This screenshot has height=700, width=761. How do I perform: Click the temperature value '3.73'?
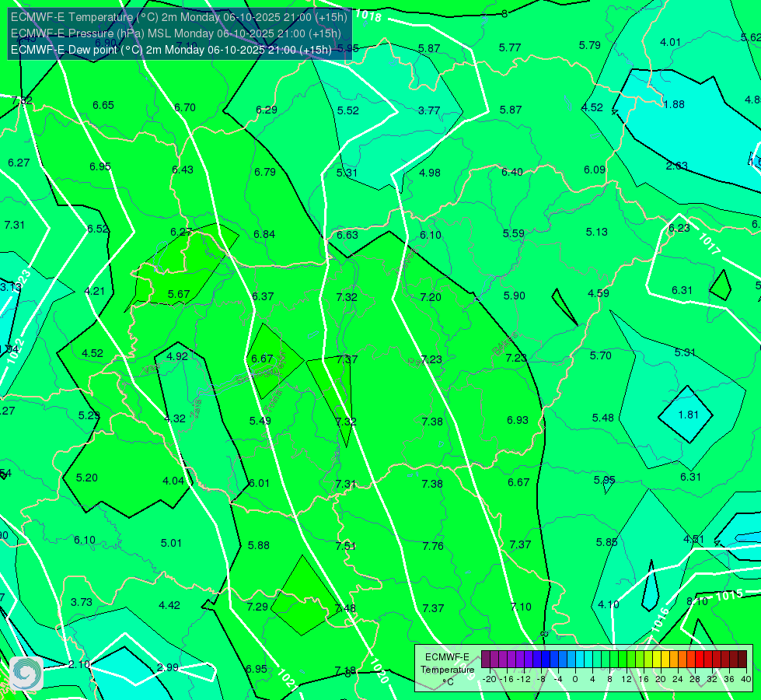(82, 602)
